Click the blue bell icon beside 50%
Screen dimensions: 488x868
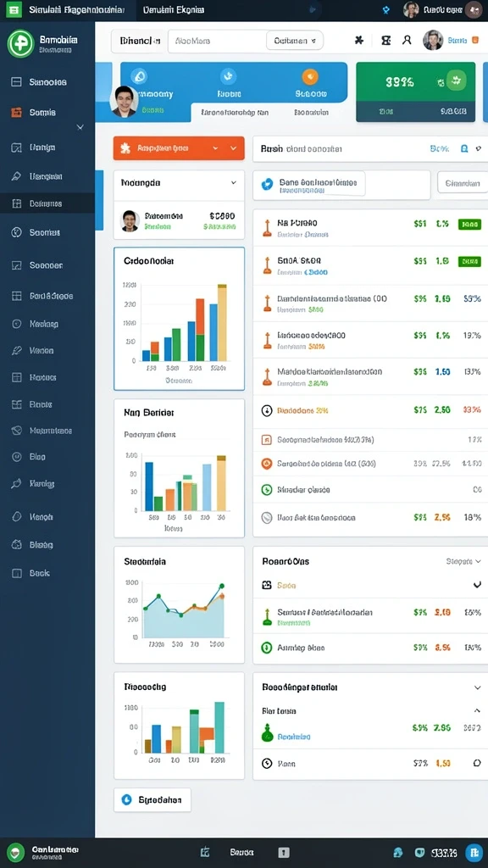[464, 149]
